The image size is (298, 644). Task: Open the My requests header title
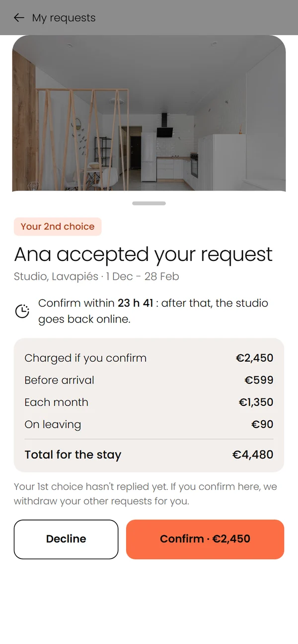64,18
